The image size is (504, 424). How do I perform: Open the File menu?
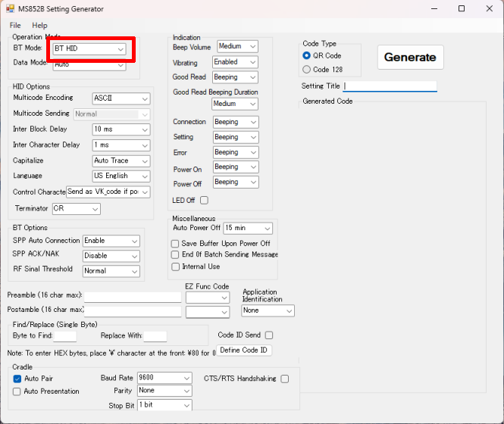tap(15, 26)
